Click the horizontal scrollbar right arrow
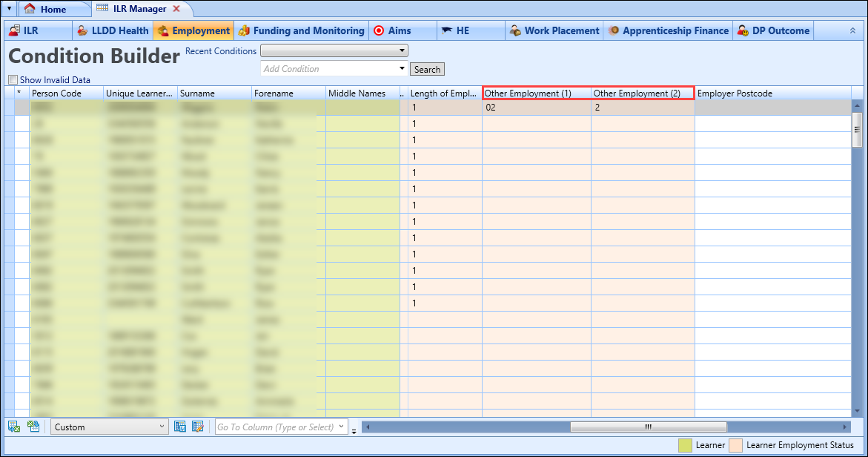Screen dimensions: 868x457 pos(845,427)
